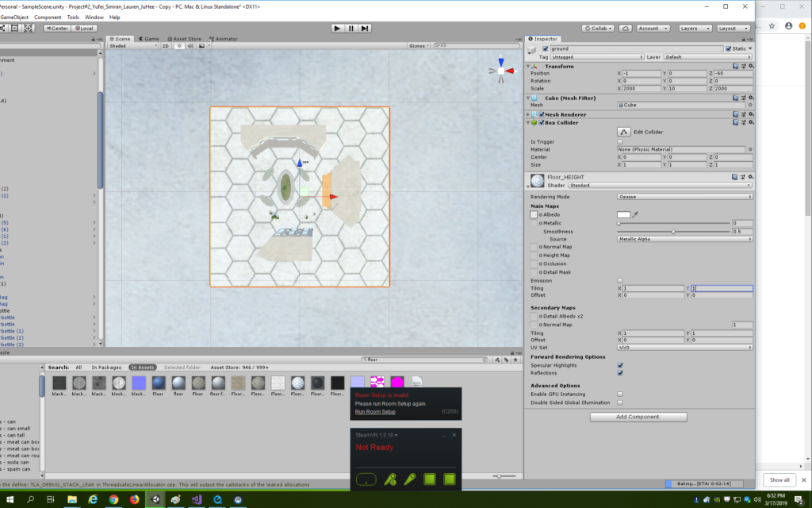Click the cloud services icon

click(625, 29)
